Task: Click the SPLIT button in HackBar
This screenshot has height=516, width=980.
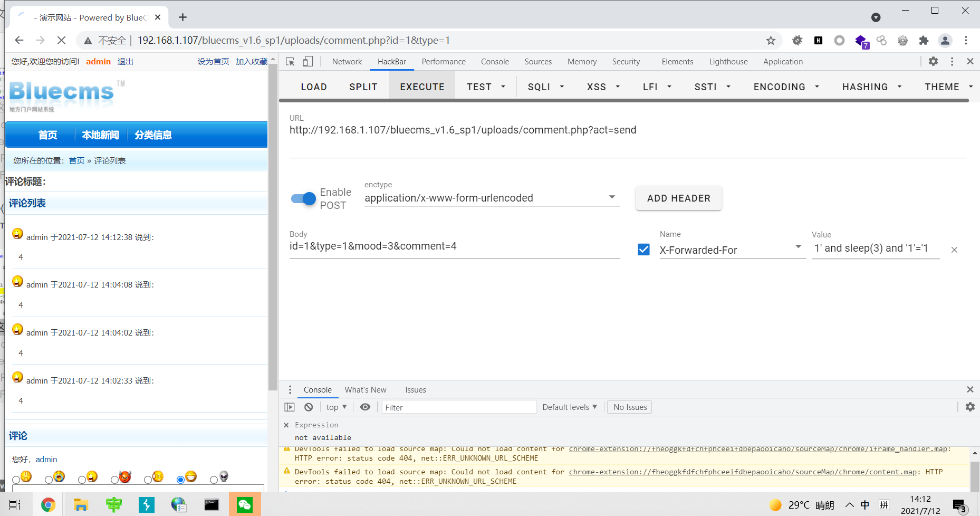Action: pos(363,87)
